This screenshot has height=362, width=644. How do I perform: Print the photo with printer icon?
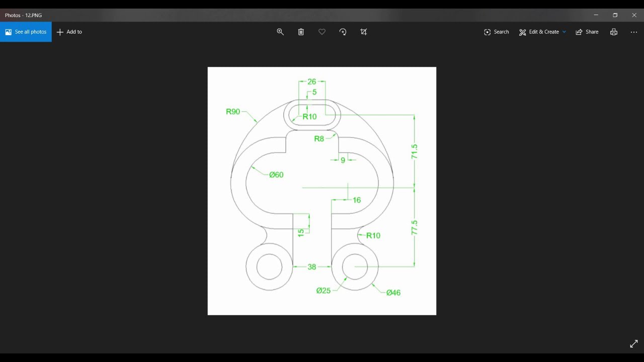(614, 32)
